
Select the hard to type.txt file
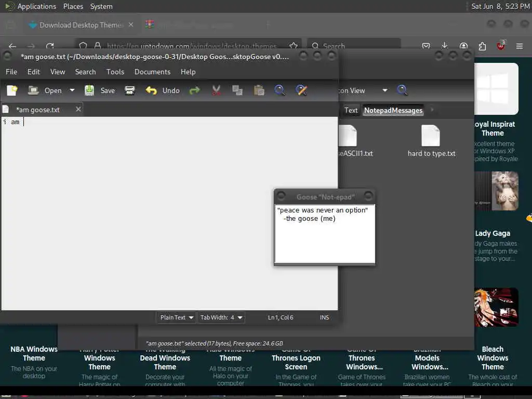[x=431, y=141]
